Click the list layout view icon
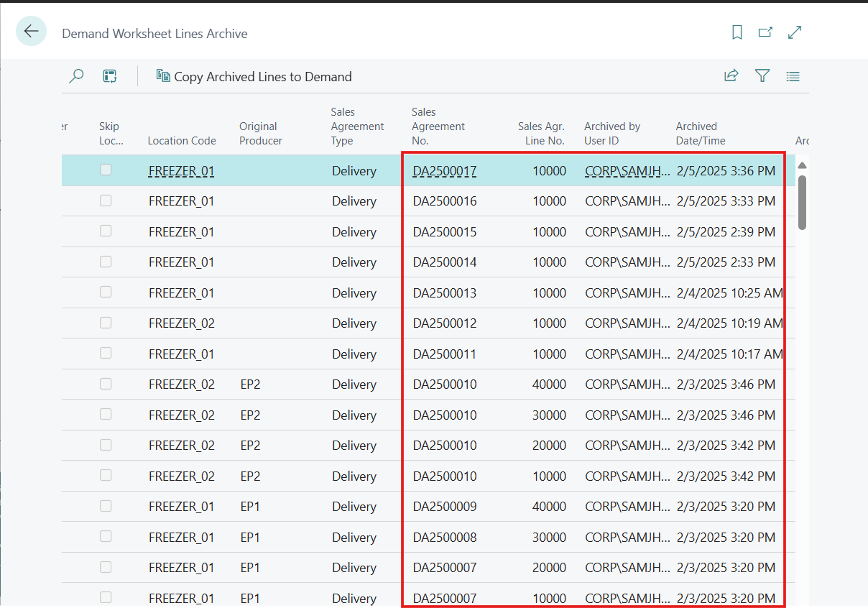Viewport: 868px width, 608px height. [793, 76]
